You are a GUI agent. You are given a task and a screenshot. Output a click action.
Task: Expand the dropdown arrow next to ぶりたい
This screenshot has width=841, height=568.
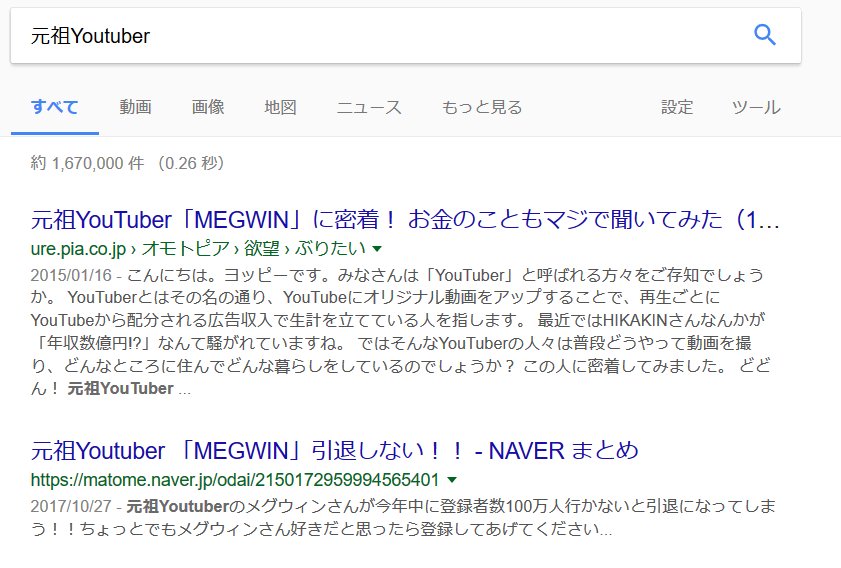coord(377,248)
